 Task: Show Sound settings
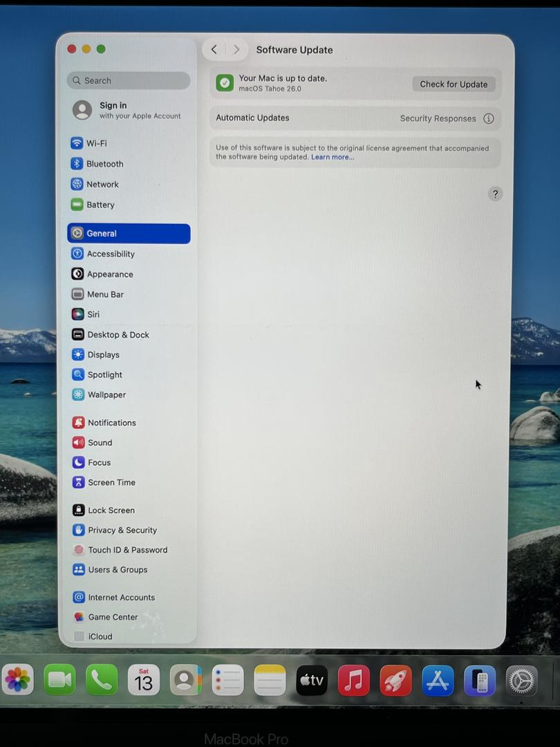coord(129,443)
